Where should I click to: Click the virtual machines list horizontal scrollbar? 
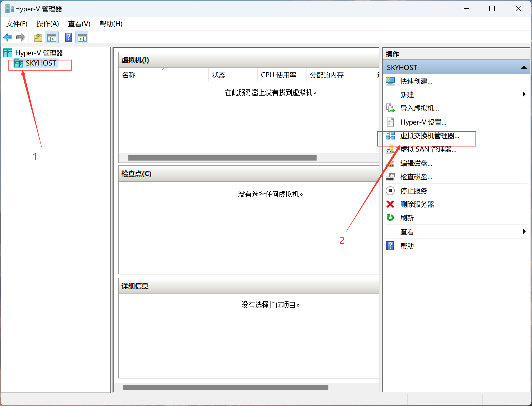(222, 158)
